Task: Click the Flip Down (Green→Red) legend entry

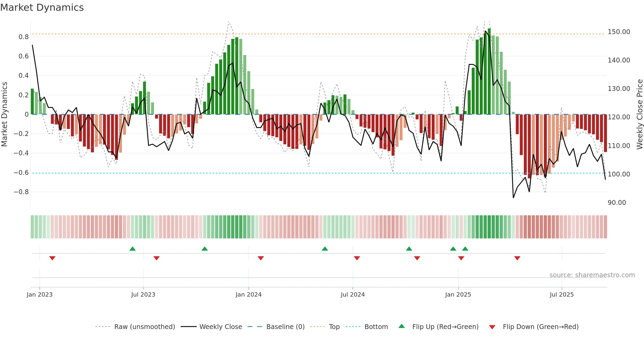Action: pyautogui.click(x=534, y=327)
